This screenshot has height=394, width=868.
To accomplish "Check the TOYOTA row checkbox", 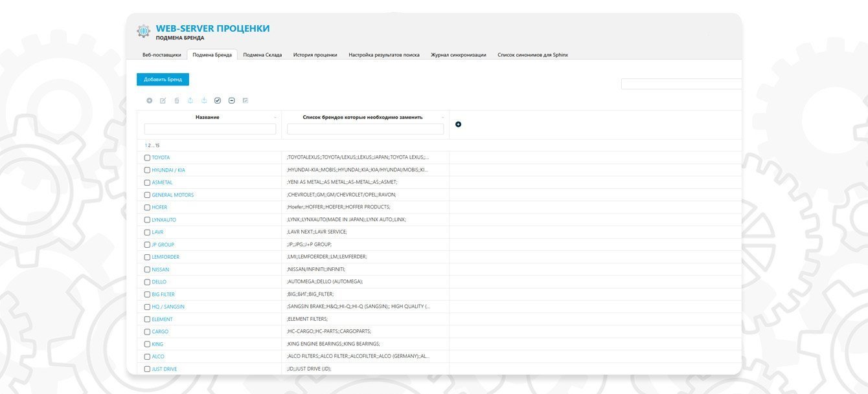I will (x=147, y=158).
